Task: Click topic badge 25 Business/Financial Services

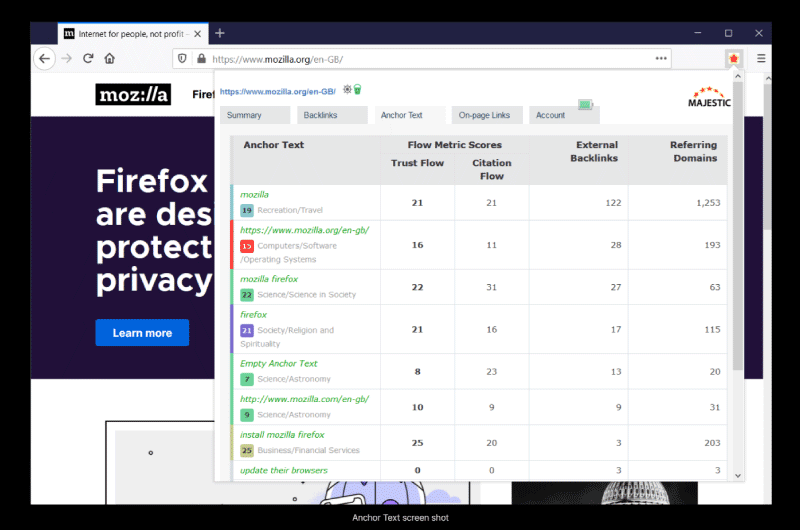Action: [x=247, y=450]
